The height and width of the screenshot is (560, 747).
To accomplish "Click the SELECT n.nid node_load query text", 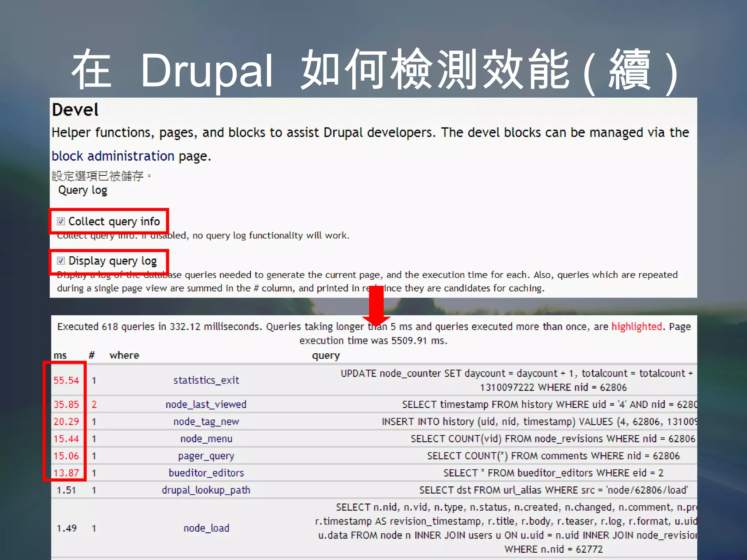I will tap(506, 528).
